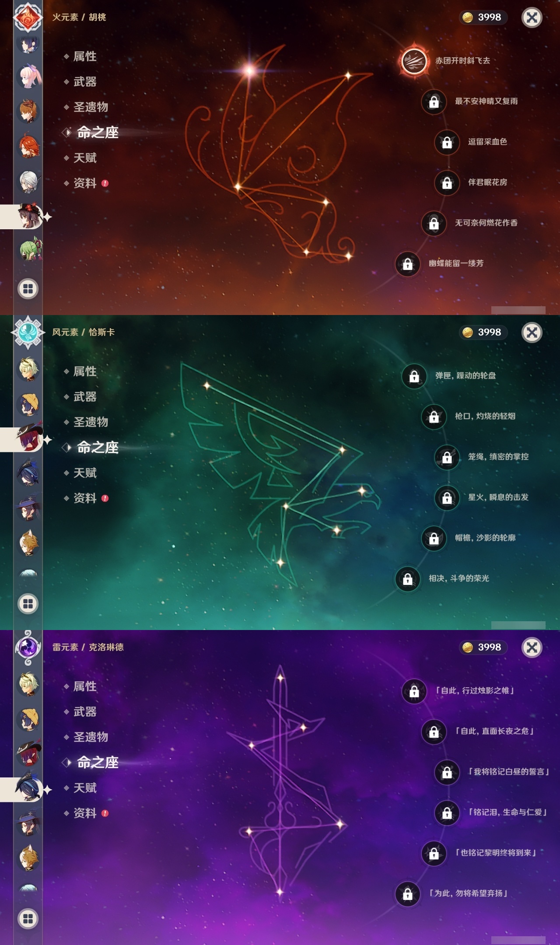The width and height of the screenshot is (560, 945).
Task: Switch to 天赋 tab in 恰斯卡 panel
Action: point(85,473)
